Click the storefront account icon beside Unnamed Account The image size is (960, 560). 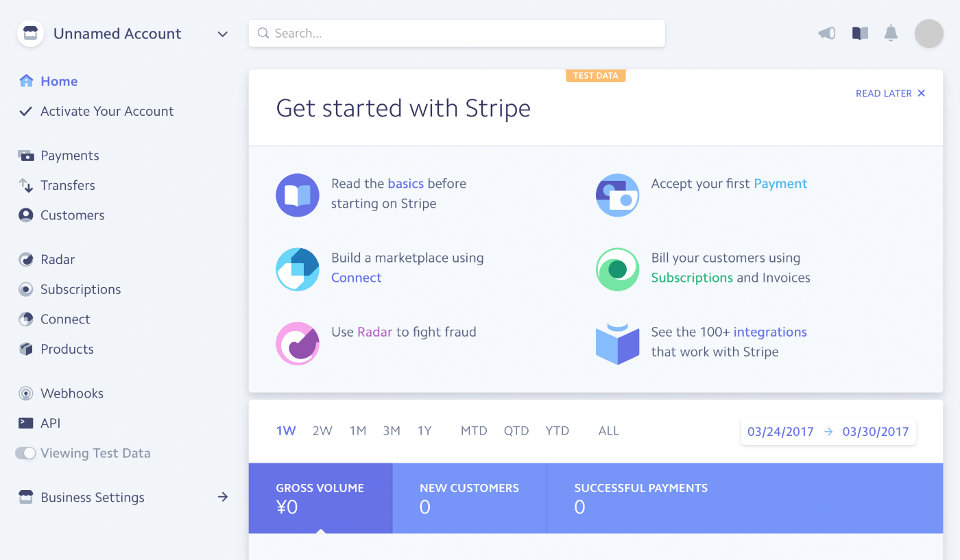pyautogui.click(x=30, y=34)
